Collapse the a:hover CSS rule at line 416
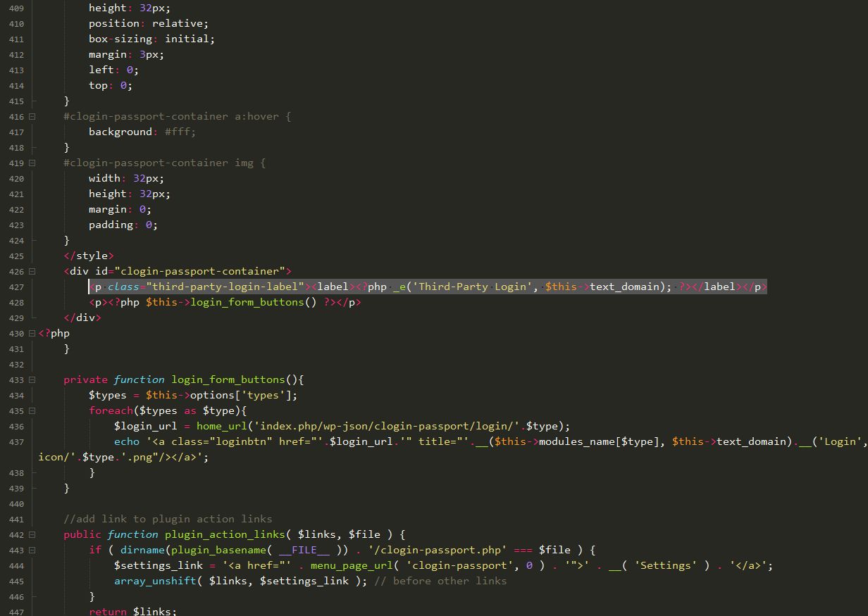The image size is (868, 616). pyautogui.click(x=32, y=117)
